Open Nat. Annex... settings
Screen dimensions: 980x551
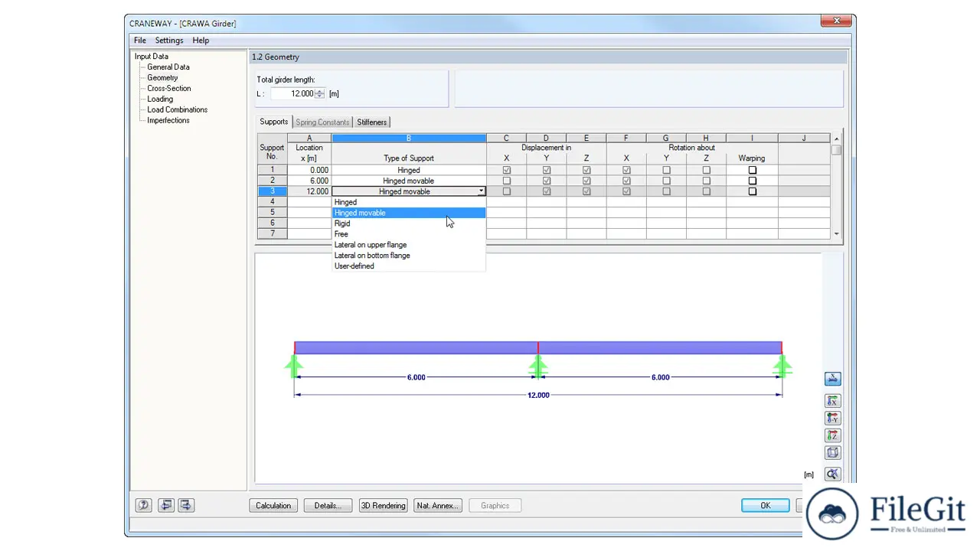tap(438, 505)
